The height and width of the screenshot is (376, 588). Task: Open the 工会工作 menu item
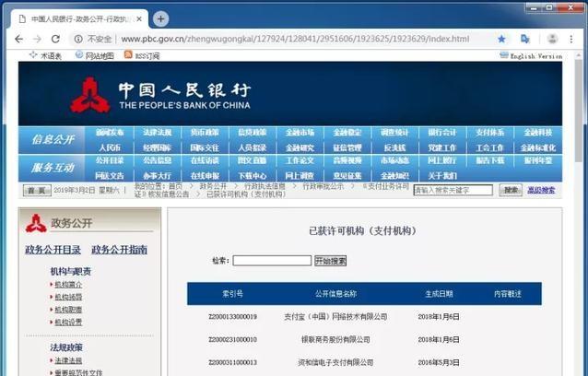pos(489,147)
